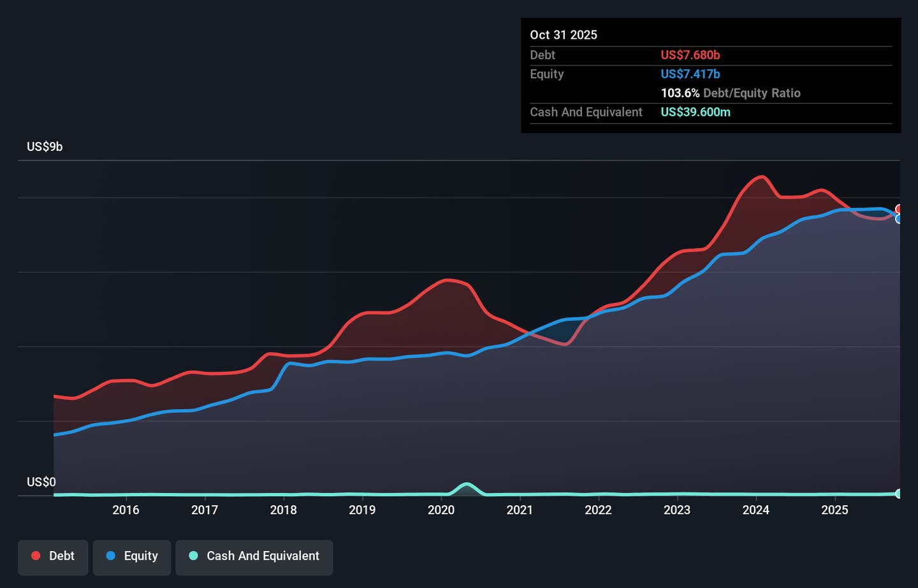Click the Equity label in tooltip
The width and height of the screenshot is (918, 588).
tap(547, 75)
